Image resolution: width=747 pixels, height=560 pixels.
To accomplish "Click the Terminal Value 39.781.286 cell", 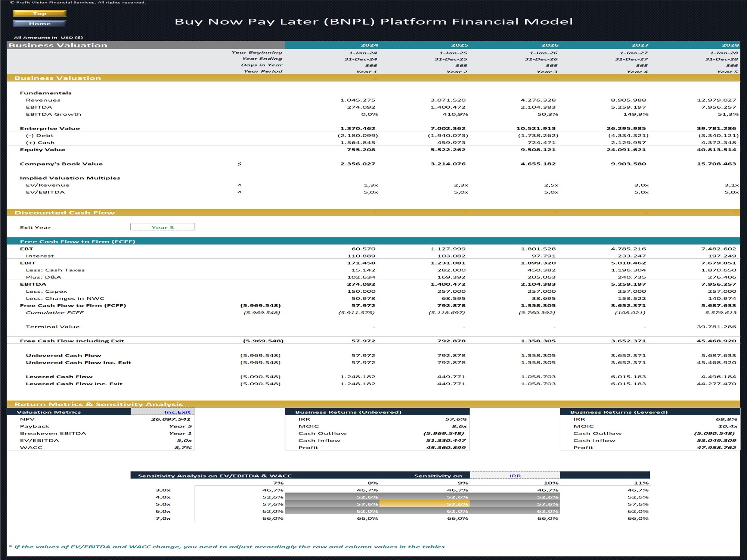I will pos(716,326).
